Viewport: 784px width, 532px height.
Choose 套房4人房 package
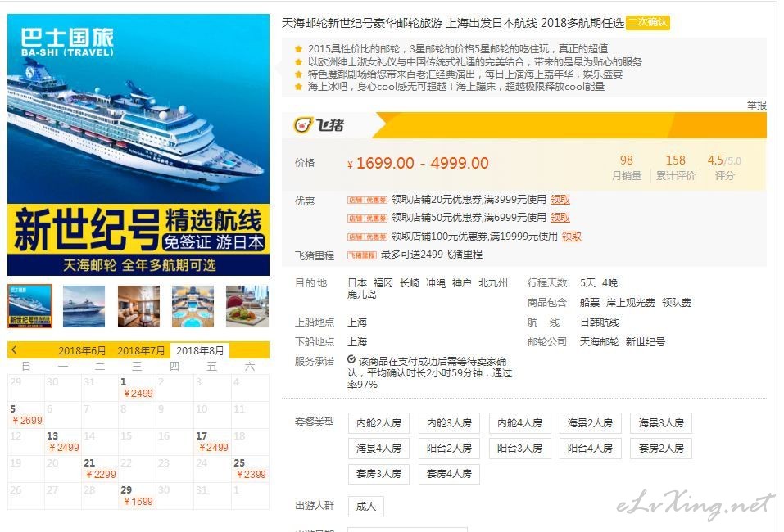pyautogui.click(x=449, y=474)
